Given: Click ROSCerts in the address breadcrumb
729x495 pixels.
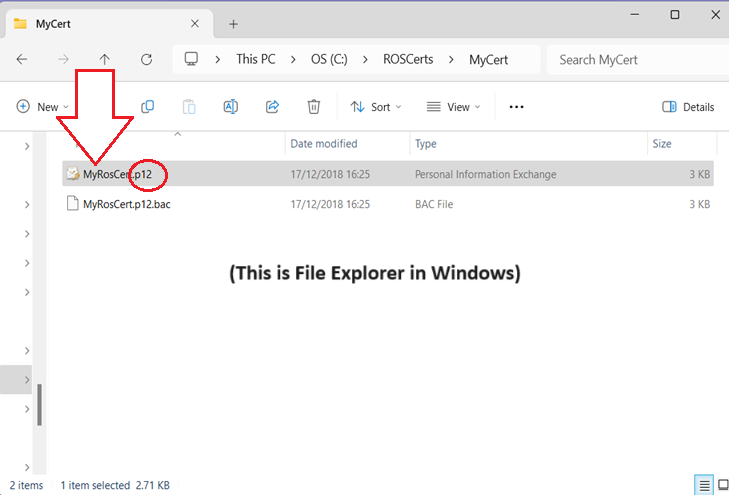Looking at the screenshot, I should pyautogui.click(x=408, y=59).
